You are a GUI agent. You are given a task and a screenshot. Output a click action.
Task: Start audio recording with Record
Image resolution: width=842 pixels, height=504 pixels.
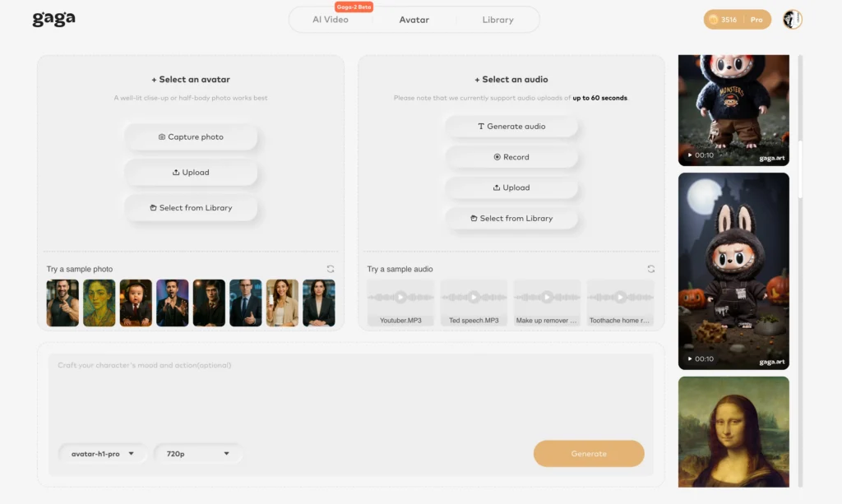(511, 157)
